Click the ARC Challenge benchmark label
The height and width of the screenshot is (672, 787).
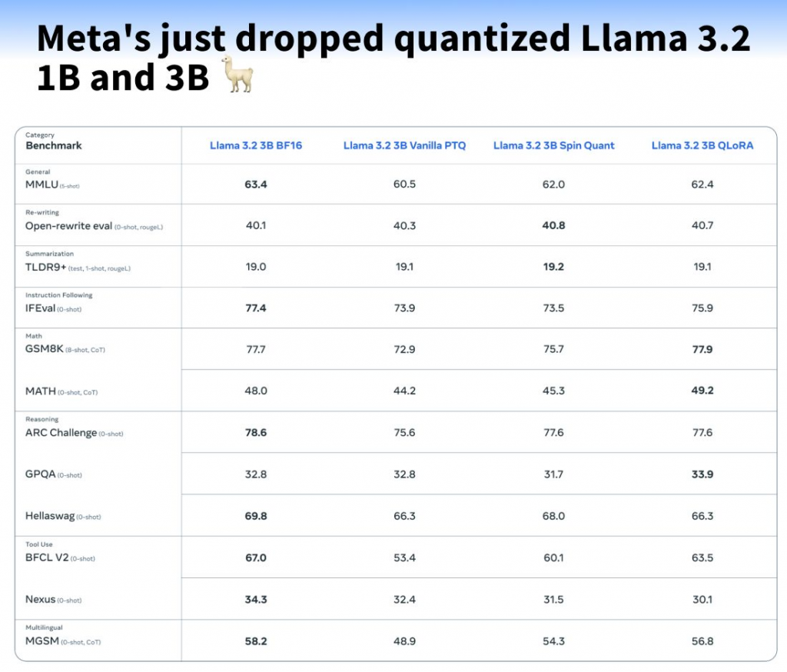point(61,433)
